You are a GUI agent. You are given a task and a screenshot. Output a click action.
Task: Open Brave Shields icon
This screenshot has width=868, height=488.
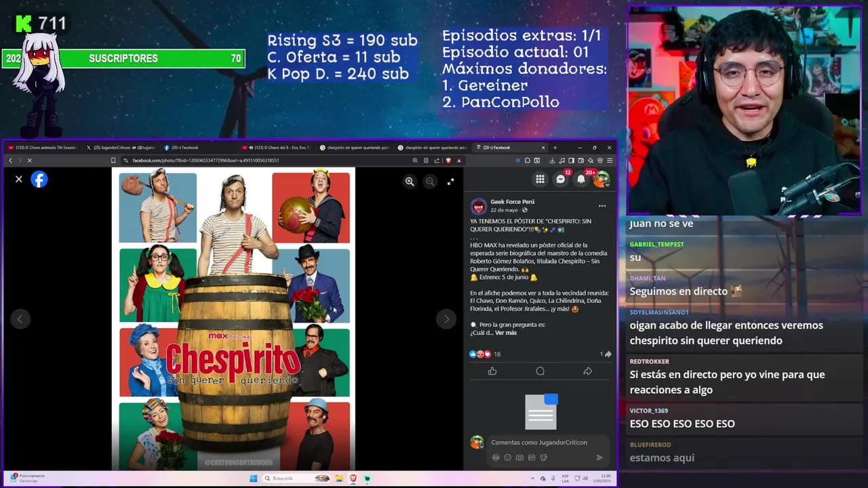coord(448,161)
